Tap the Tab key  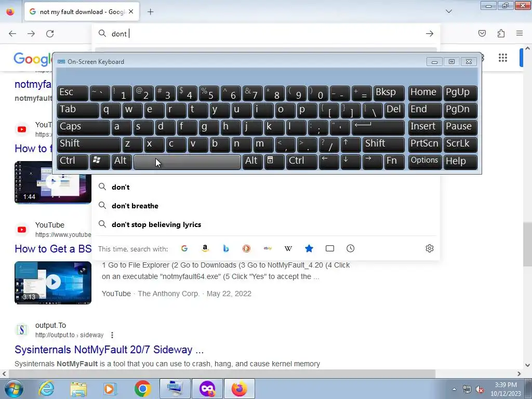click(x=78, y=111)
